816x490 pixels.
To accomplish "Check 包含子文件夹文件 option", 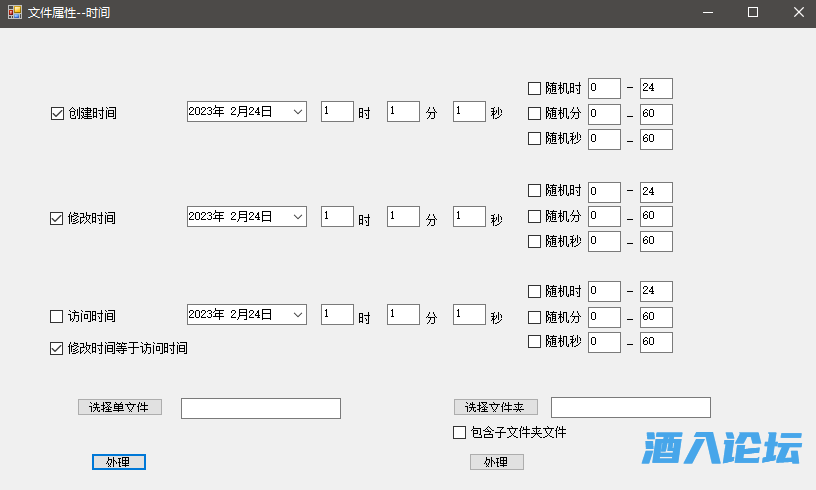I will point(460,432).
